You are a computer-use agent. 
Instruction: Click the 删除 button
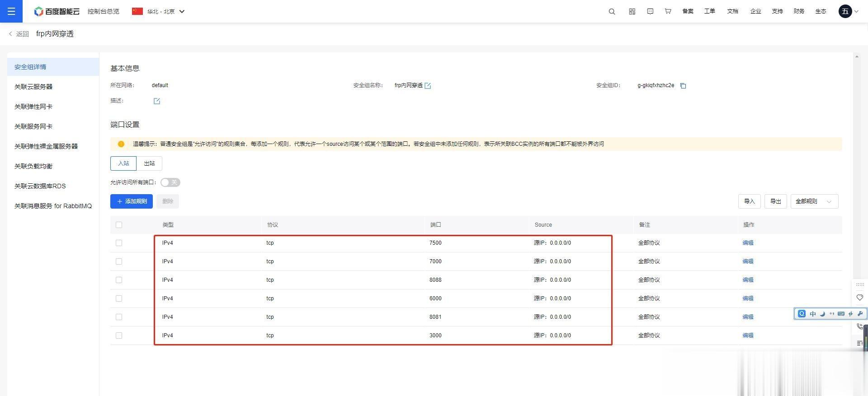pyautogui.click(x=168, y=201)
